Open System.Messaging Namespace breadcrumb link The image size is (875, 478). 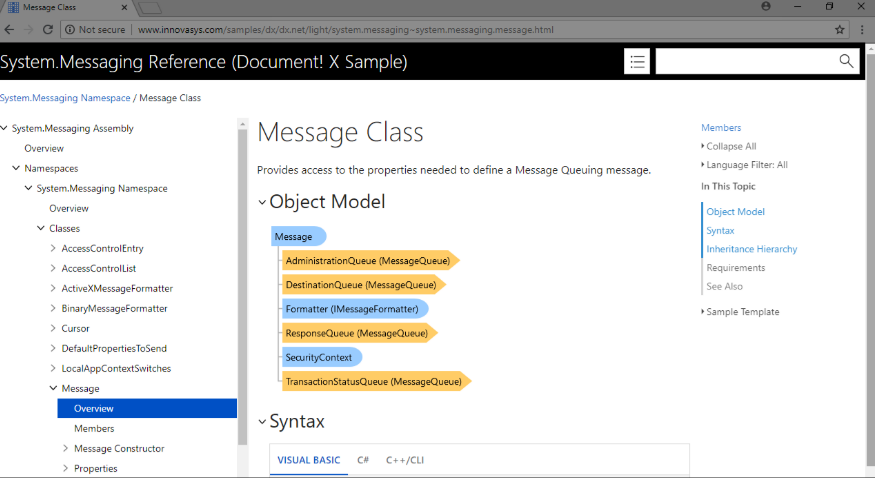(65, 98)
